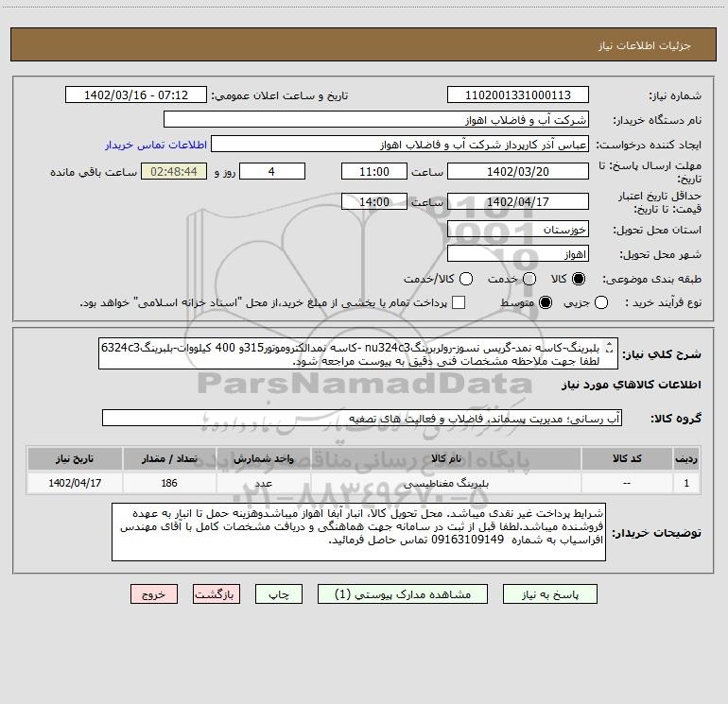Click the response deadline date 1402/03/20 field
The image size is (728, 704).
click(518, 172)
